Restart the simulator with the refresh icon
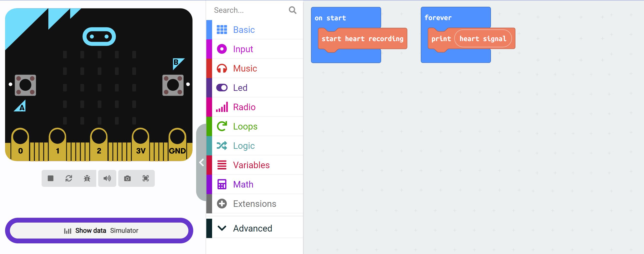Image resolution: width=644 pixels, height=254 pixels. click(69, 178)
